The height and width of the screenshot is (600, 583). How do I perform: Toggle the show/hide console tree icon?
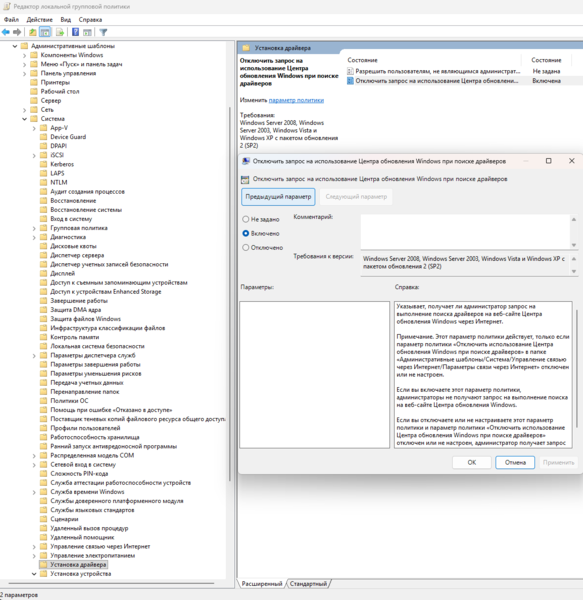pos(45,33)
